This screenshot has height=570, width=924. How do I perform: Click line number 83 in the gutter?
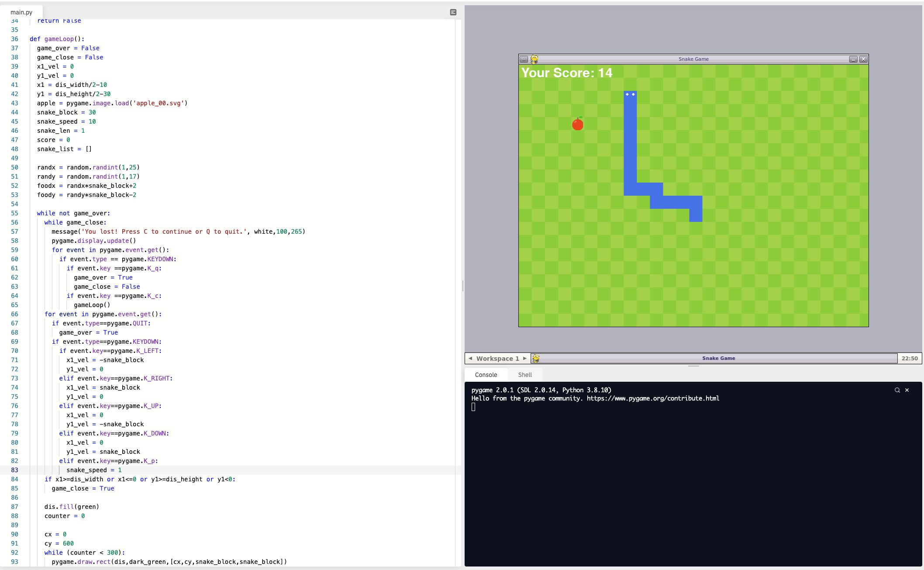[14, 470]
